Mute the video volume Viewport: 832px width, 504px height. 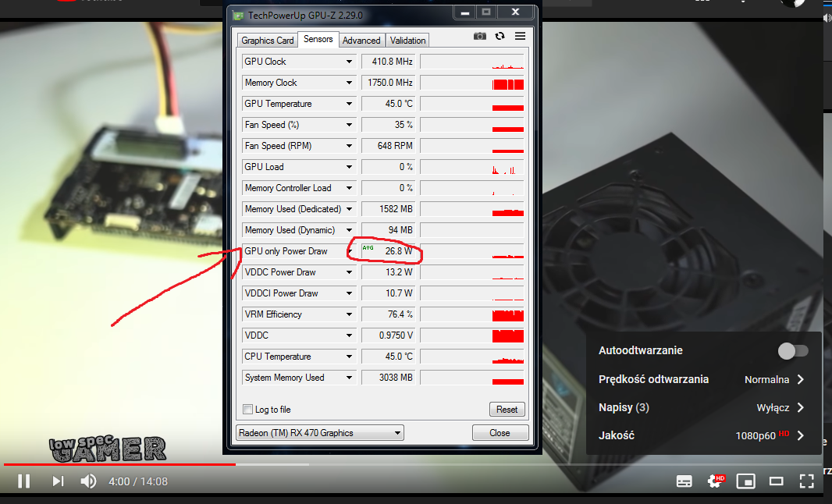pyautogui.click(x=88, y=481)
